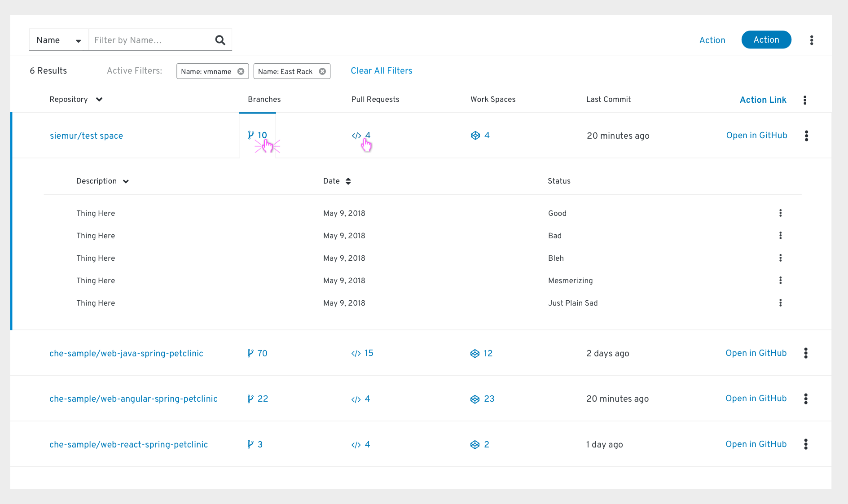Image resolution: width=848 pixels, height=504 pixels.
Task: Open the kebab menu for the siemur/test space row
Action: click(807, 135)
